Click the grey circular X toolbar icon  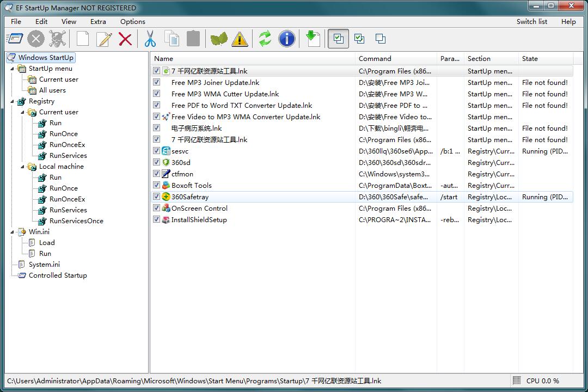pos(36,39)
